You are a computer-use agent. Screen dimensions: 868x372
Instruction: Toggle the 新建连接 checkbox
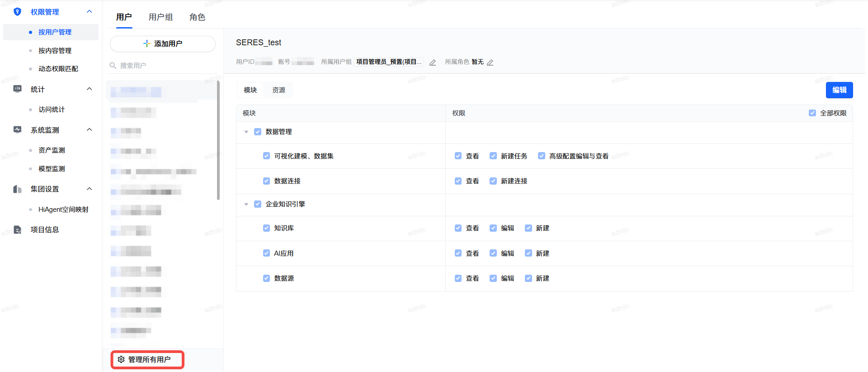(493, 181)
